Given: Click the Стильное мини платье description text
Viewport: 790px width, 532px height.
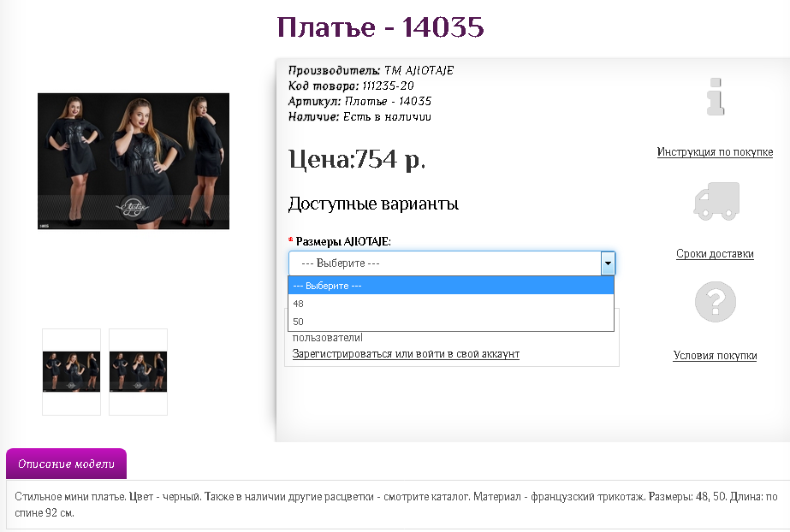Looking at the screenshot, I should pyautogui.click(x=396, y=505).
